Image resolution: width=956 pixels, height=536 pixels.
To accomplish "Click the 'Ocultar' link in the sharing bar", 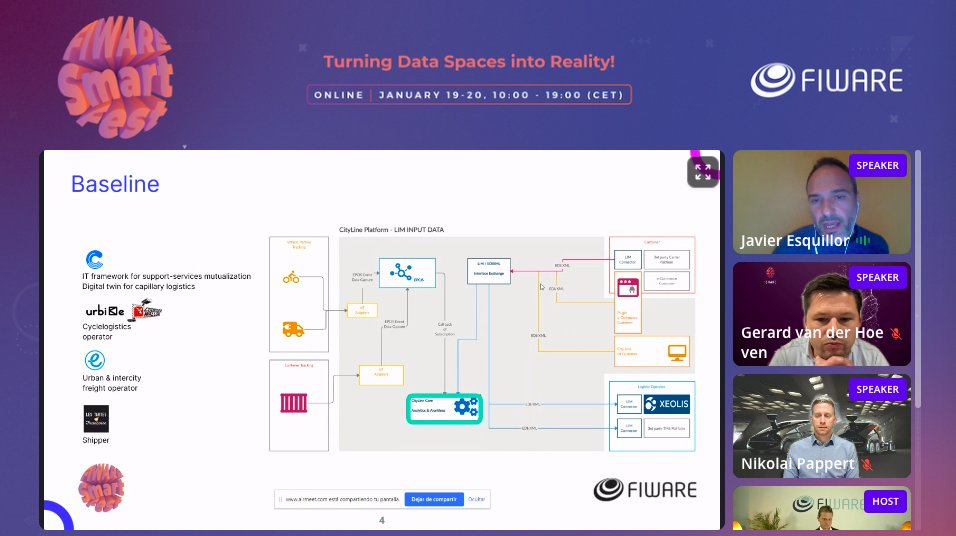I will pos(477,499).
